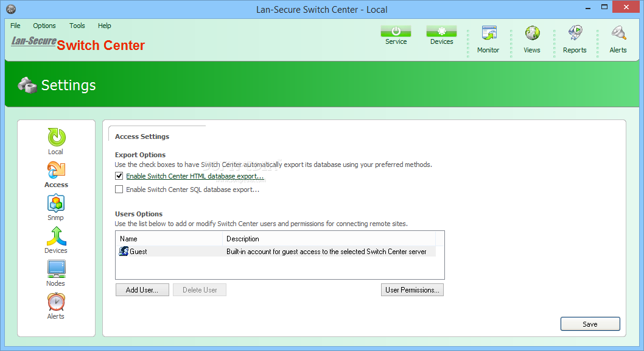The height and width of the screenshot is (351, 644).
Task: Open the Alerts clock icon in sidebar
Action: 56,302
